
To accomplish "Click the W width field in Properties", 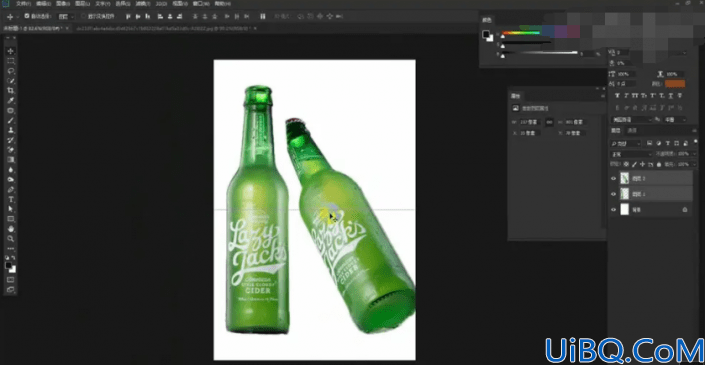I will 531,122.
